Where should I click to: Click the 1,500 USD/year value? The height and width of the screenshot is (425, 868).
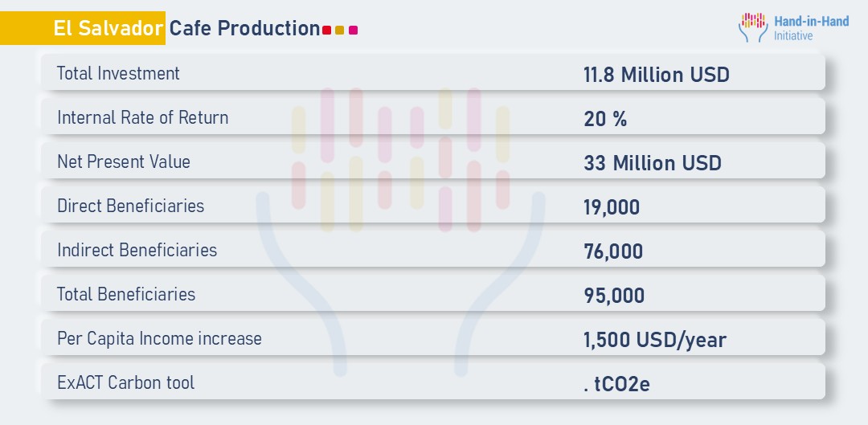click(655, 340)
